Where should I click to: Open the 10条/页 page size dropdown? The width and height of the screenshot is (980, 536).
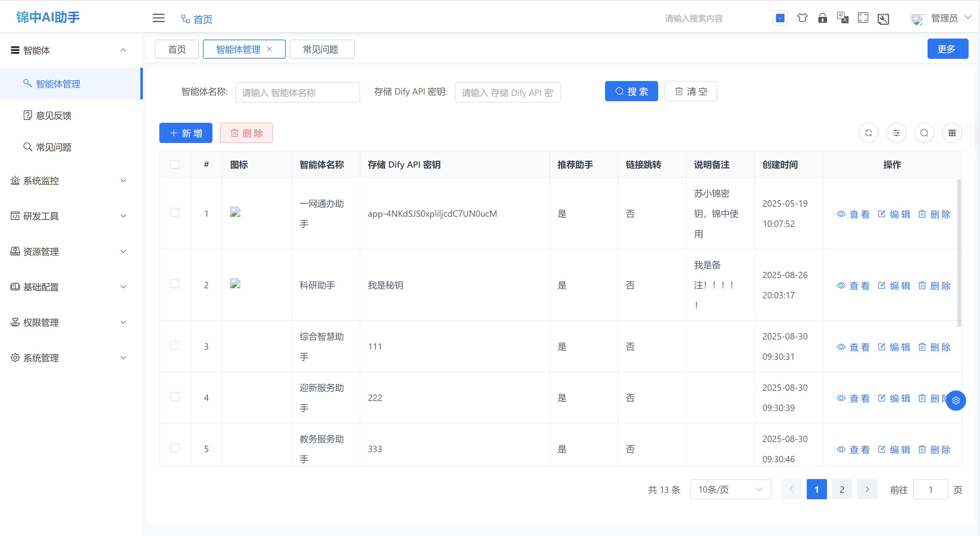click(730, 489)
